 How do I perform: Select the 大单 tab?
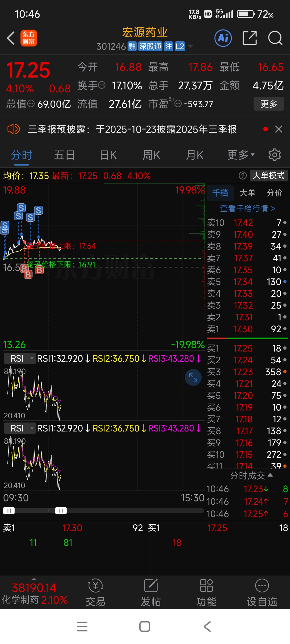click(x=247, y=193)
